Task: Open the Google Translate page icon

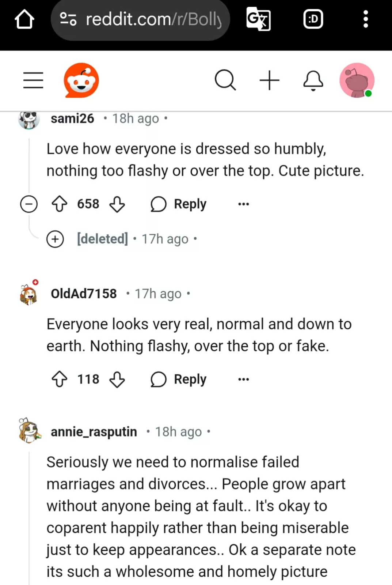Action: pos(258,19)
